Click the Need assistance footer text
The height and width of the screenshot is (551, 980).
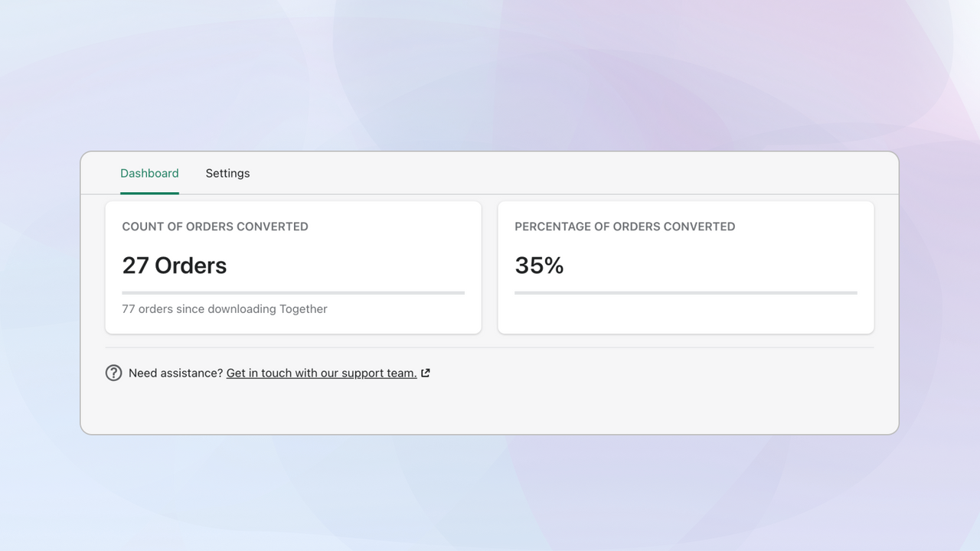(x=175, y=373)
